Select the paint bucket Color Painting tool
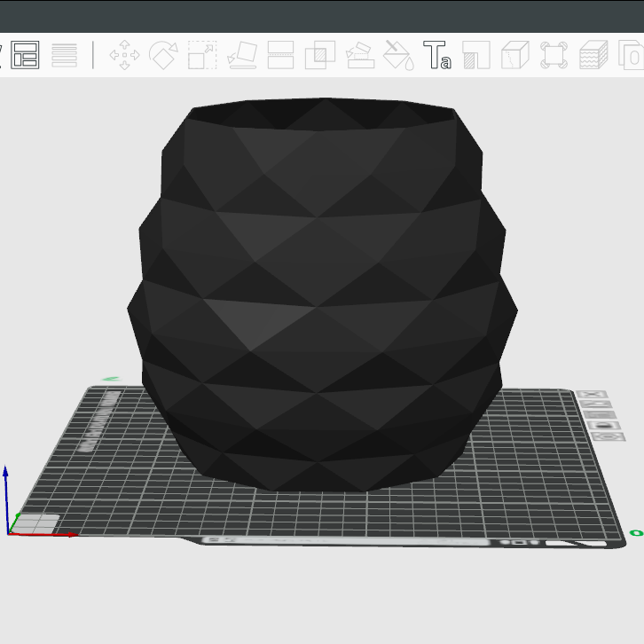 click(397, 55)
